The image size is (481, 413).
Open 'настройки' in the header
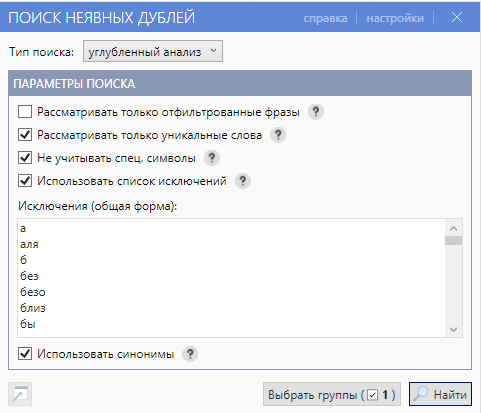point(395,18)
